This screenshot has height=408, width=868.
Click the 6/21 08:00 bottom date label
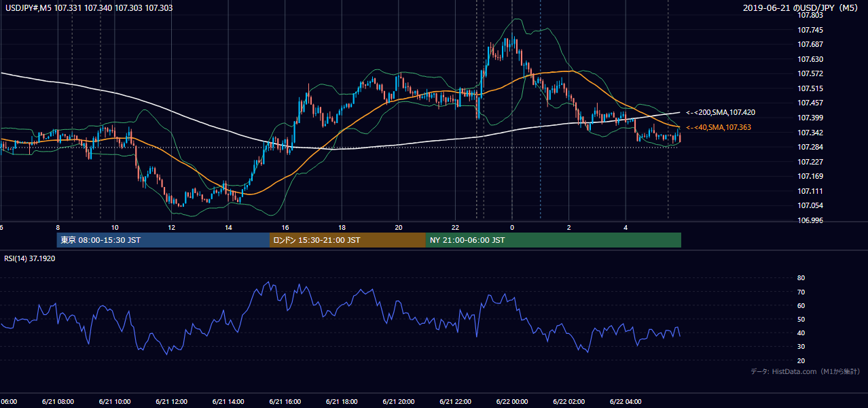[x=58, y=402]
